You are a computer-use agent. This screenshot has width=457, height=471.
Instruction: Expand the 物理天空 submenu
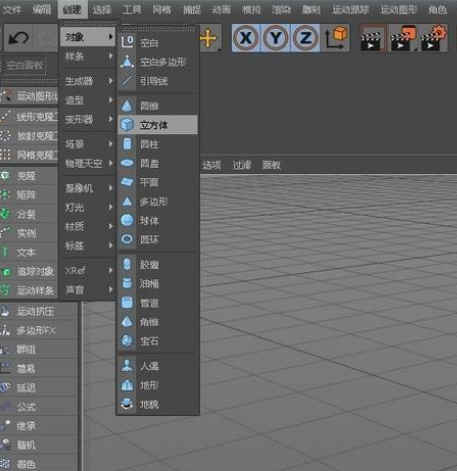[87, 163]
